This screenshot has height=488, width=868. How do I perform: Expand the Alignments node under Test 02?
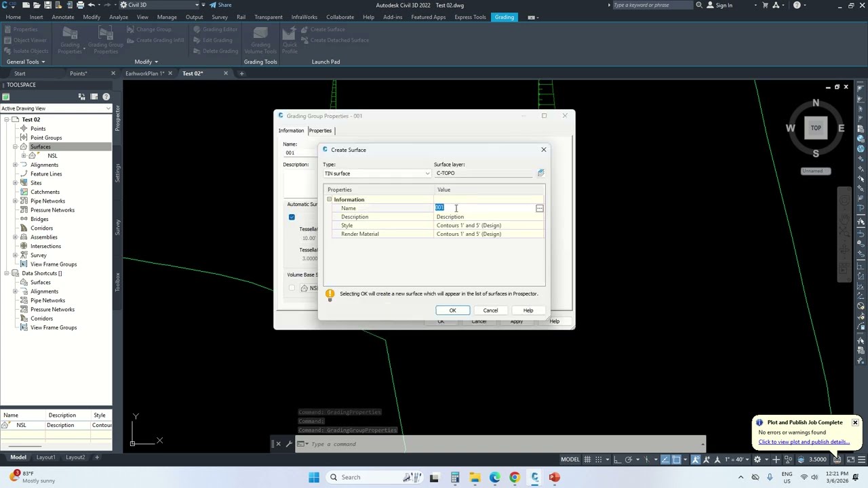pos(15,165)
